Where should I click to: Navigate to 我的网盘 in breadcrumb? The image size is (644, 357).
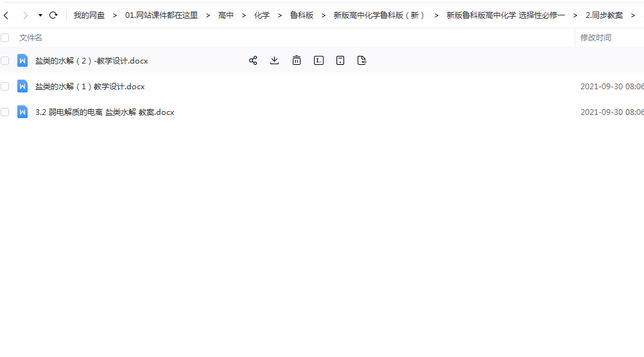pos(89,15)
